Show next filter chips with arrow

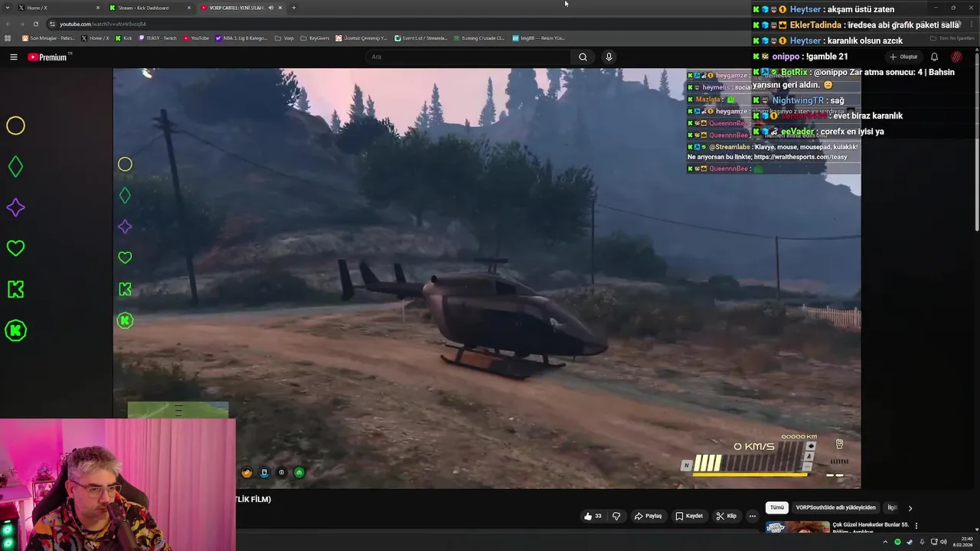910,507
